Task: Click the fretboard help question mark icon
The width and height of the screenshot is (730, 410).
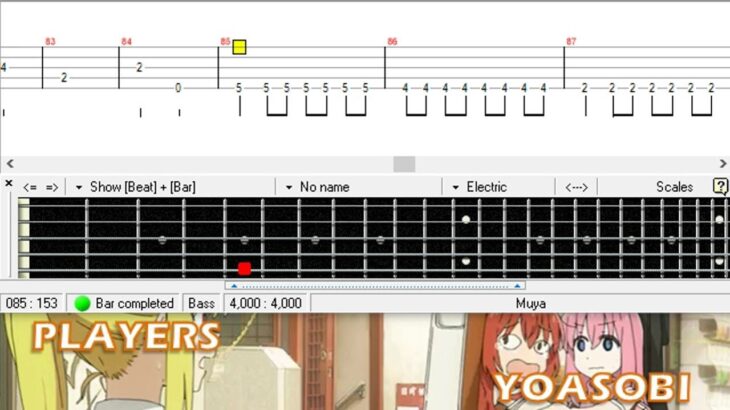Action: coord(720,187)
